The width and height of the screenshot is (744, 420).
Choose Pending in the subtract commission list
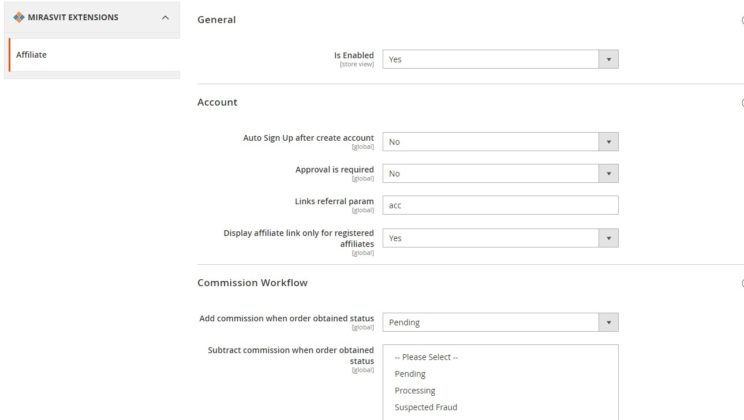(410, 374)
